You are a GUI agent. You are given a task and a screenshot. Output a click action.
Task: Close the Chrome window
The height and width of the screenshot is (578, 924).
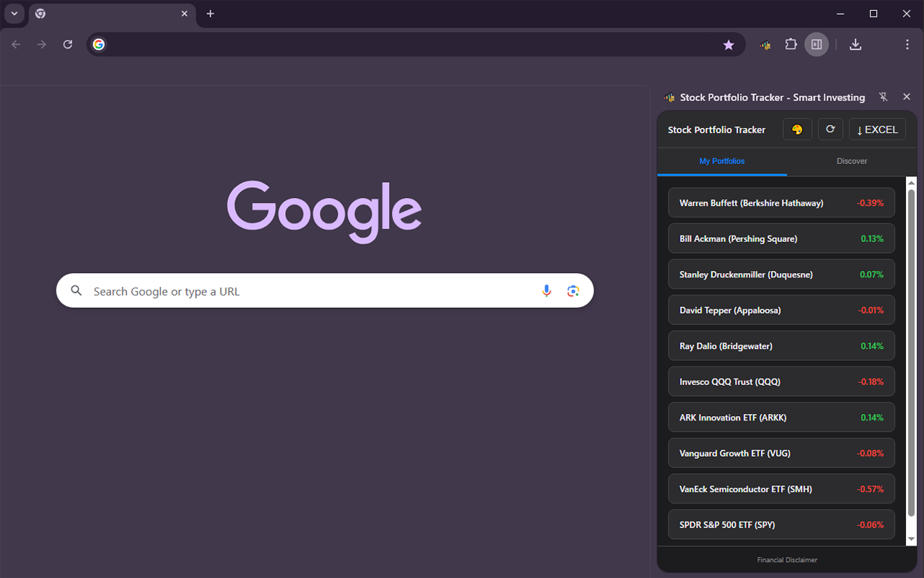(x=907, y=14)
